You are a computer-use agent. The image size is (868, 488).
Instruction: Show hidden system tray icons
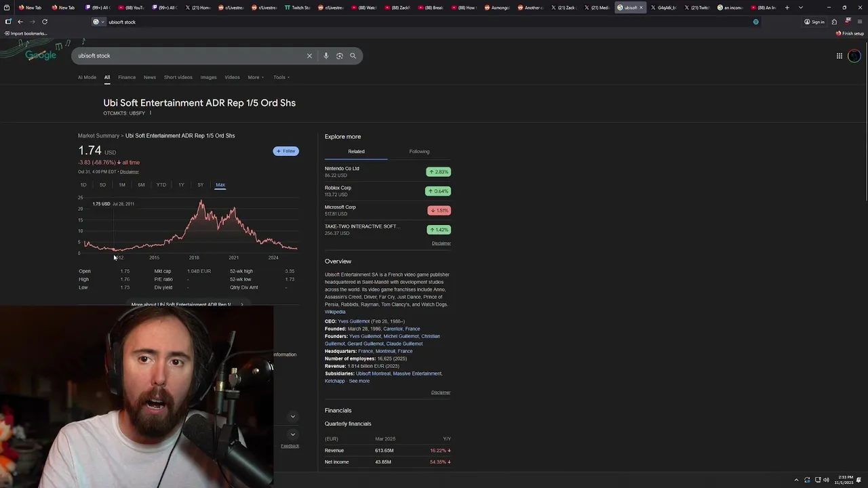(797, 480)
